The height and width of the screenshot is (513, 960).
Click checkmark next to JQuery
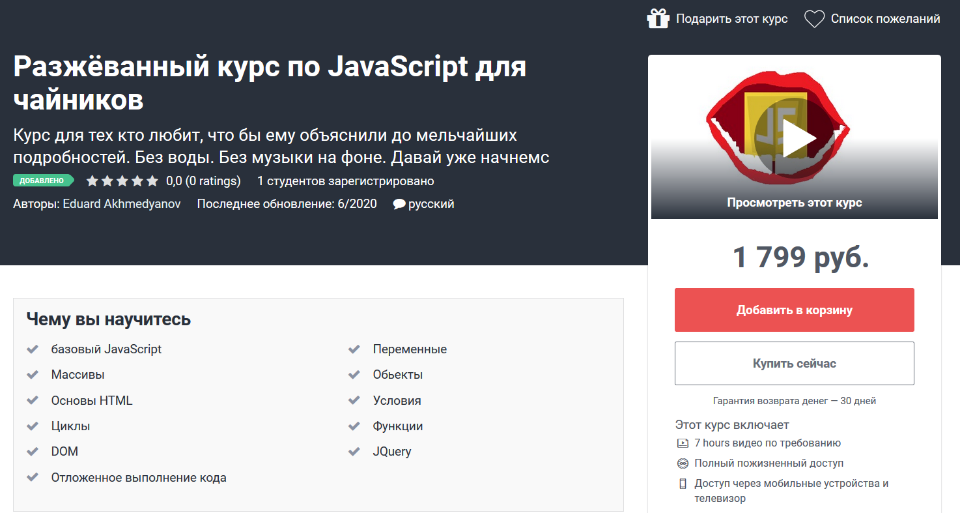(x=354, y=452)
